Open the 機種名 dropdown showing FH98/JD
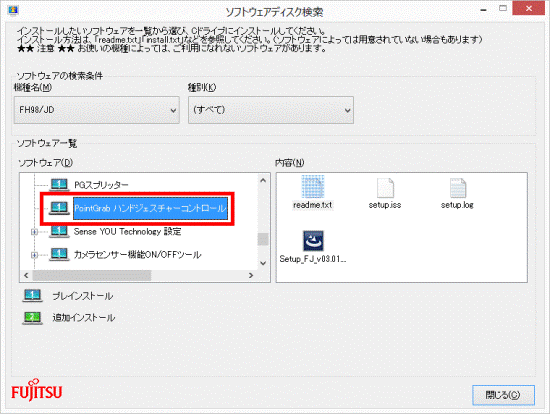The height and width of the screenshot is (414, 550). tap(97, 110)
